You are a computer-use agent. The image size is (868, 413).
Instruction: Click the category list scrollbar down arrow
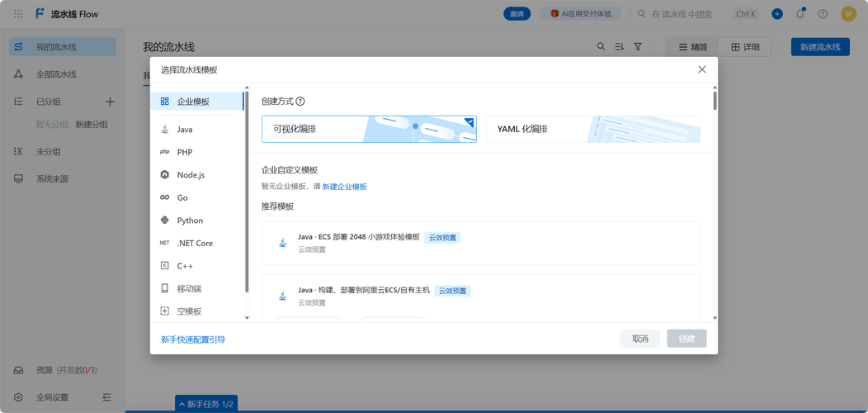pyautogui.click(x=247, y=318)
